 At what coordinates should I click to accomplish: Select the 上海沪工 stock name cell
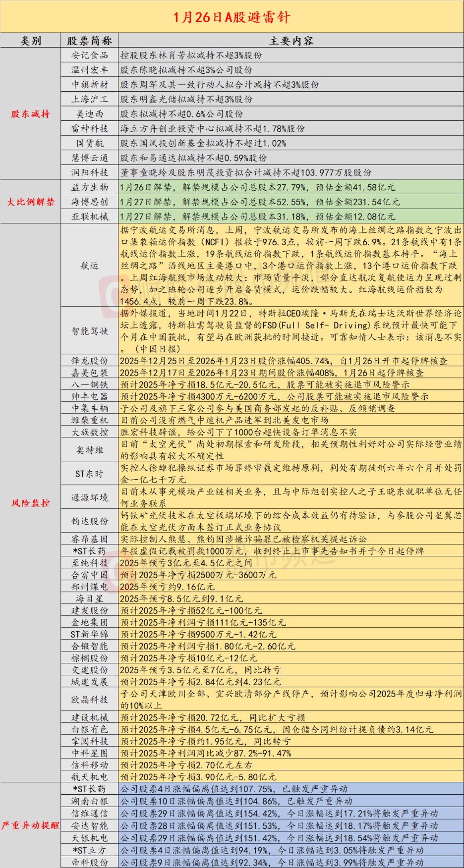click(89, 99)
